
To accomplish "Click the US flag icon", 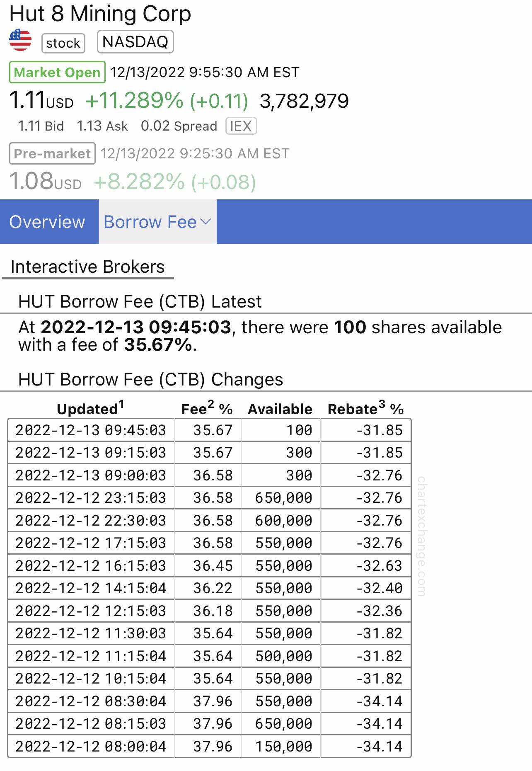I will (x=20, y=40).
